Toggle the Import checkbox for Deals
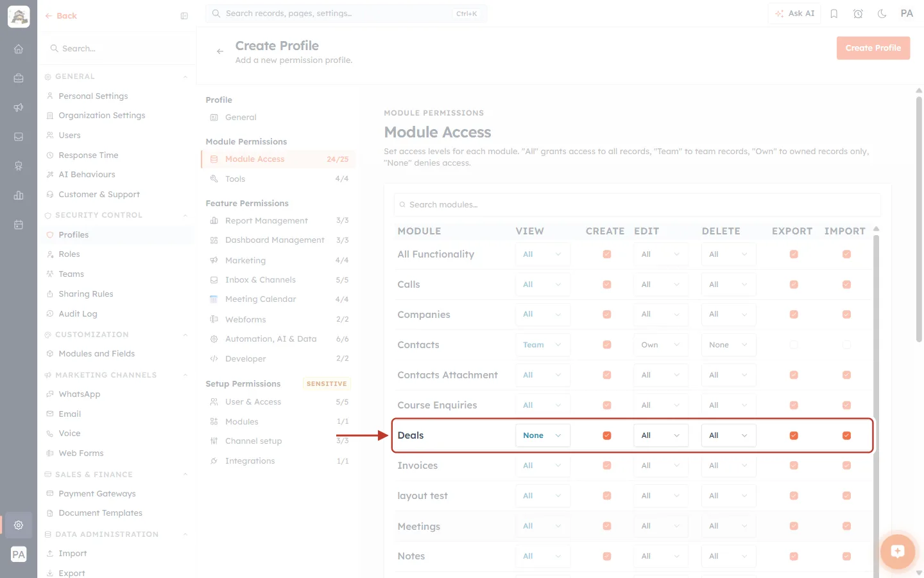Viewport: 924px width, 578px height. (x=846, y=435)
